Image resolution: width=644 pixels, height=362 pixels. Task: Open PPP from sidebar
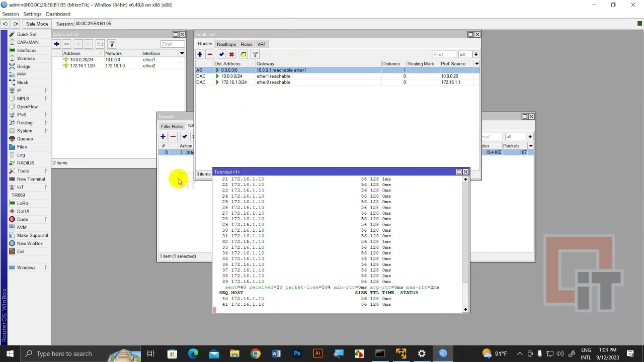point(21,74)
